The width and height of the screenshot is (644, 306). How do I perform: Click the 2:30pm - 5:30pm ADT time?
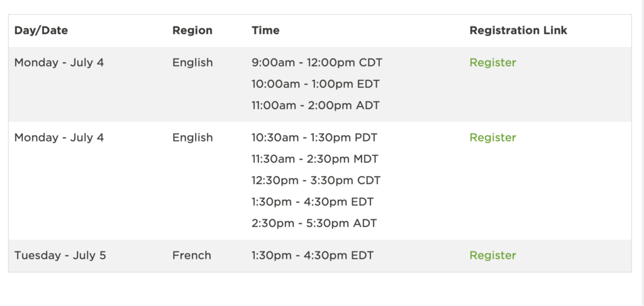pyautogui.click(x=314, y=224)
